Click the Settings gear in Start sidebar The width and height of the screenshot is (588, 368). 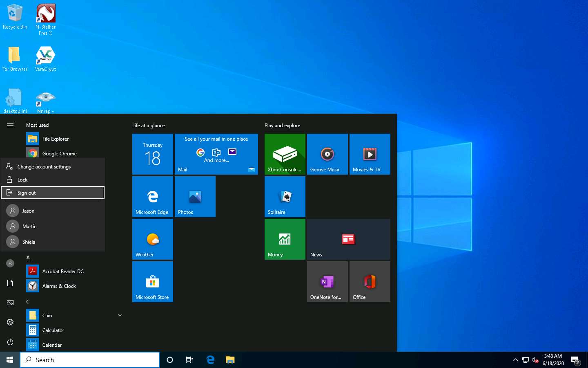click(10, 322)
